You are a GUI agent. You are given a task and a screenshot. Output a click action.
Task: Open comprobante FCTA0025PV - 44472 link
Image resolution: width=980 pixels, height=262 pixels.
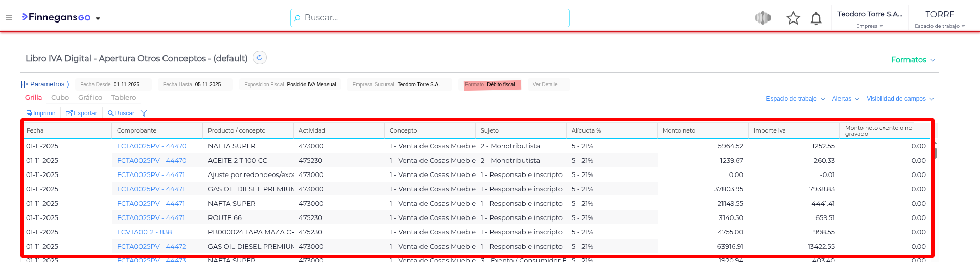[152, 246]
